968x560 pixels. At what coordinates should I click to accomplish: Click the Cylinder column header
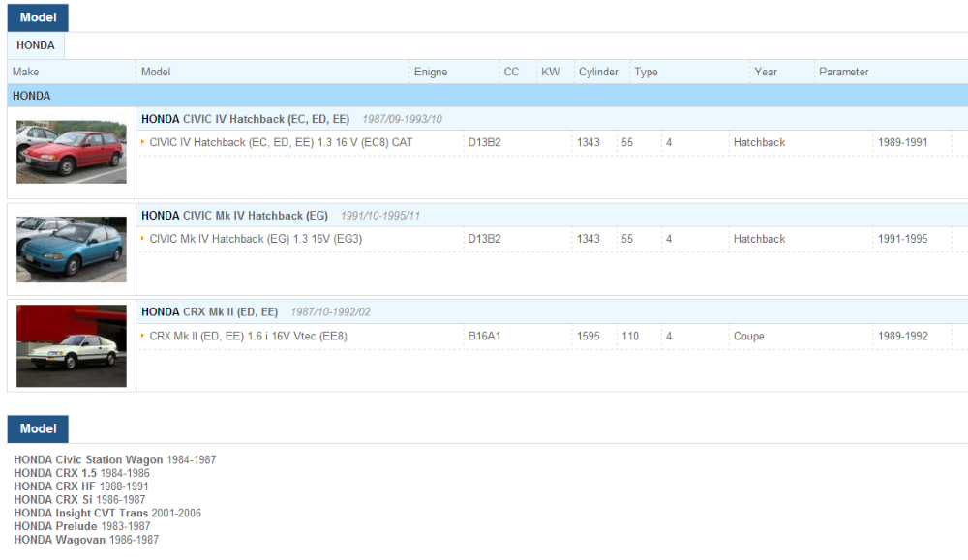[598, 72]
